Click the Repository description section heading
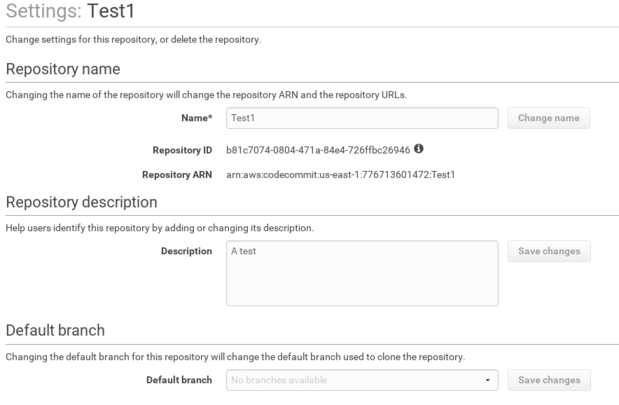 (81, 202)
